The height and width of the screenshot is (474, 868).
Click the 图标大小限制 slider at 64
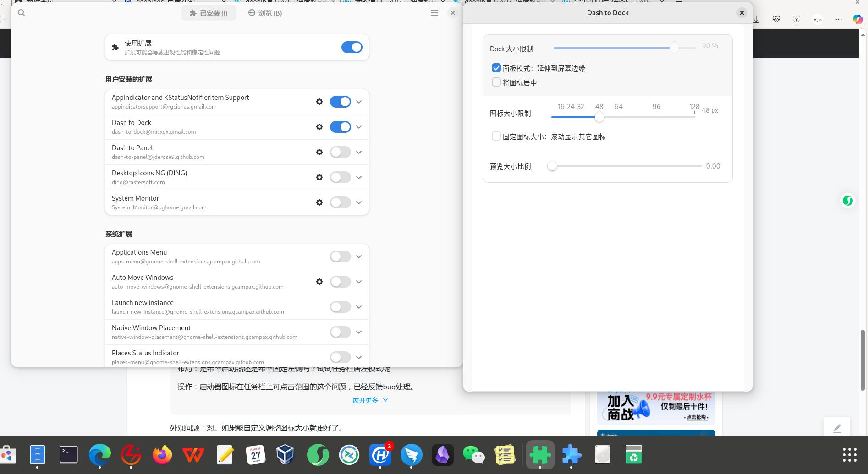[x=619, y=117]
